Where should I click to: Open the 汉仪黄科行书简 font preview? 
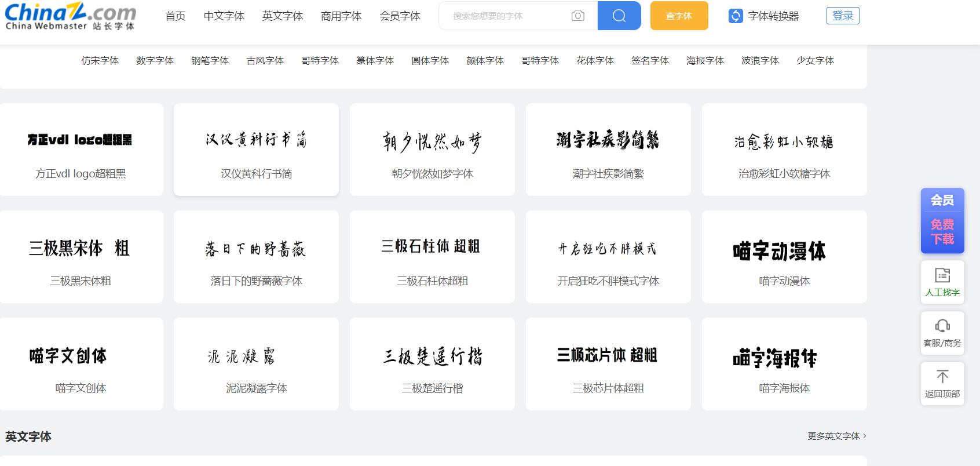click(x=256, y=150)
